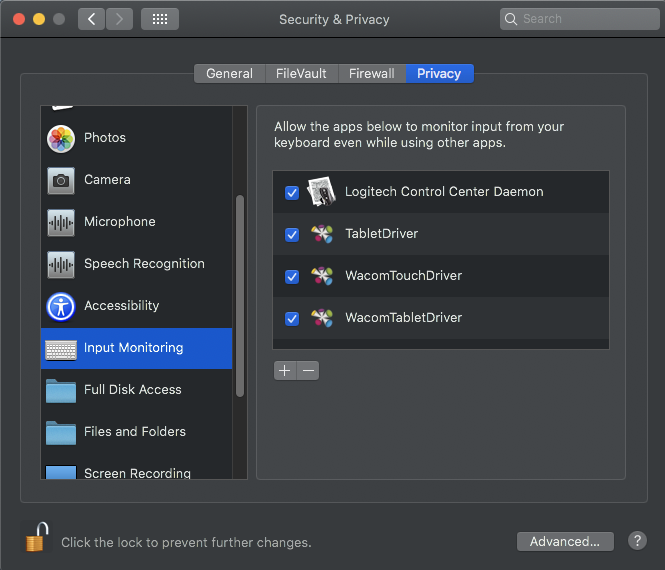Screen dimensions: 665x570
Task: Click the Input Monitoring keyboard icon
Action: click(x=61, y=350)
